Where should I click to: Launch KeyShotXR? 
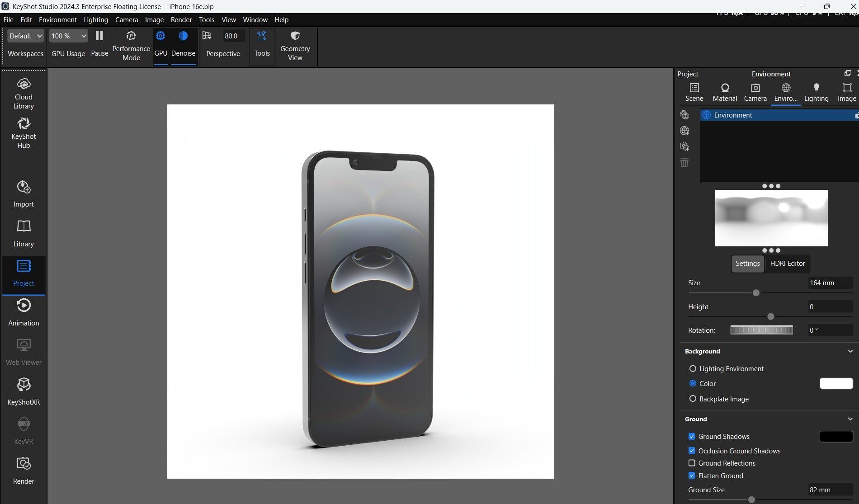(x=24, y=391)
